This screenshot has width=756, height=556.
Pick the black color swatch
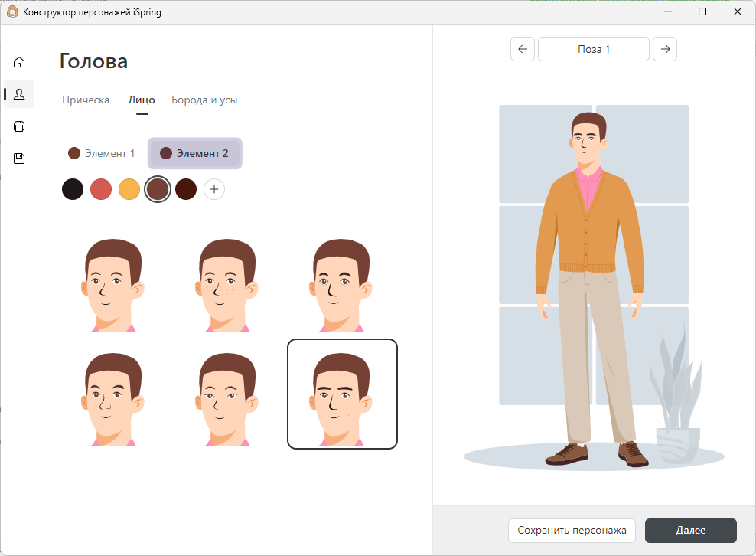pos(73,189)
